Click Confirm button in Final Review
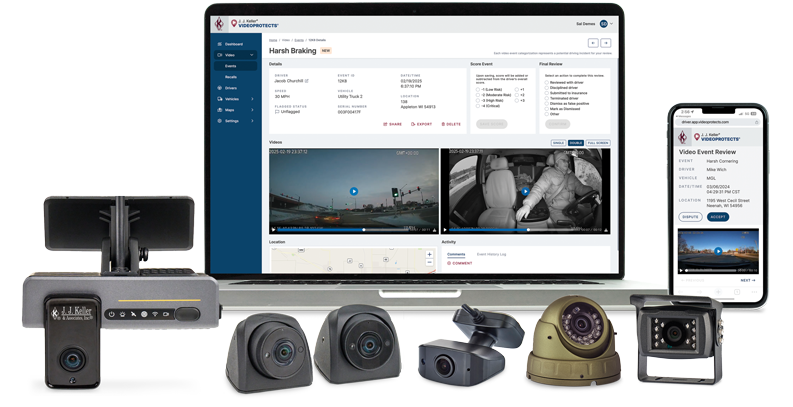The width and height of the screenshot is (793, 407). 557,124
